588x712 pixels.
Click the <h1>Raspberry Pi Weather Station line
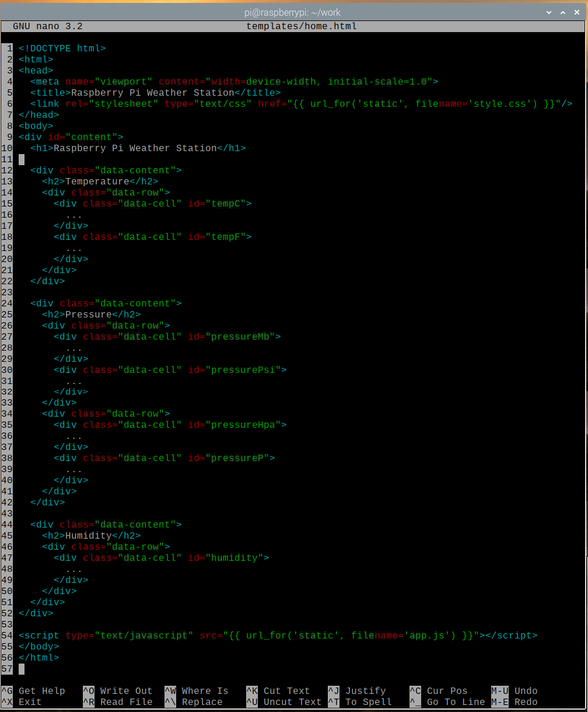138,148
